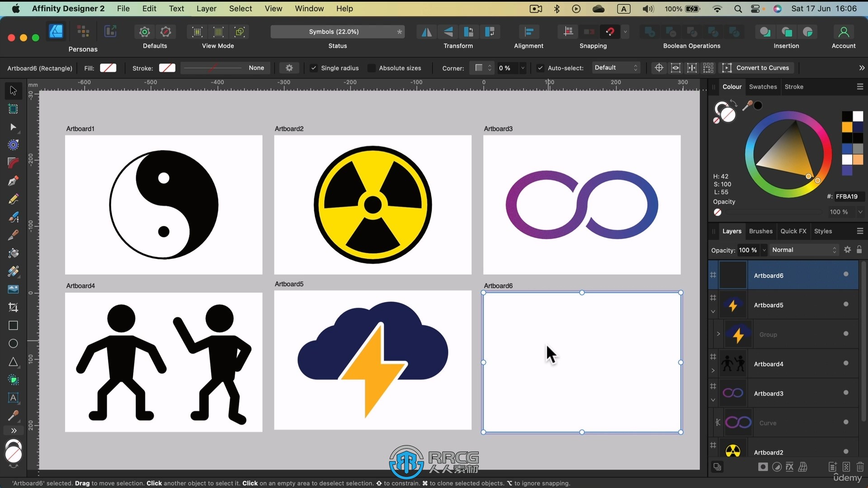
Task: Open macOS Spotlight search
Action: 738,9
